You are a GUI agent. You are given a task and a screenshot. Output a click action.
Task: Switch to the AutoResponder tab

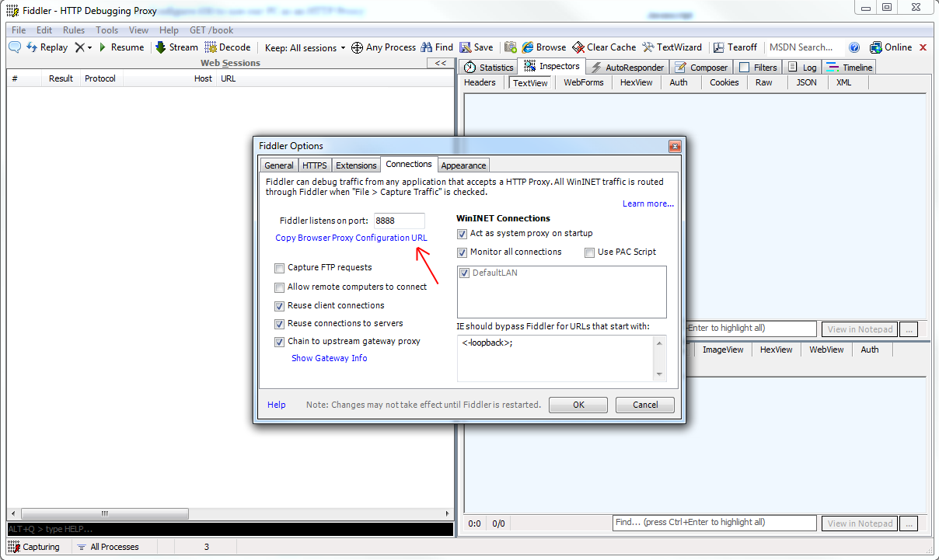[x=627, y=68]
